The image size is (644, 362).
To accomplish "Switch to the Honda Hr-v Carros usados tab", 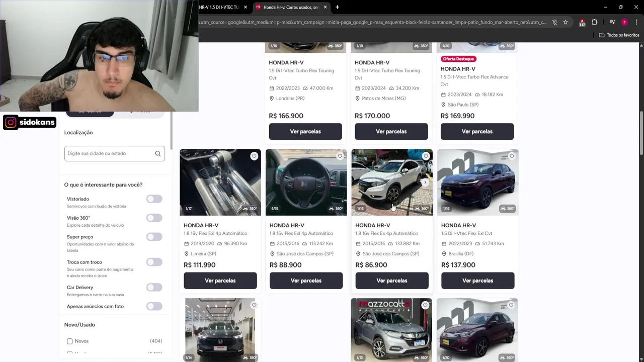I will [x=290, y=7].
